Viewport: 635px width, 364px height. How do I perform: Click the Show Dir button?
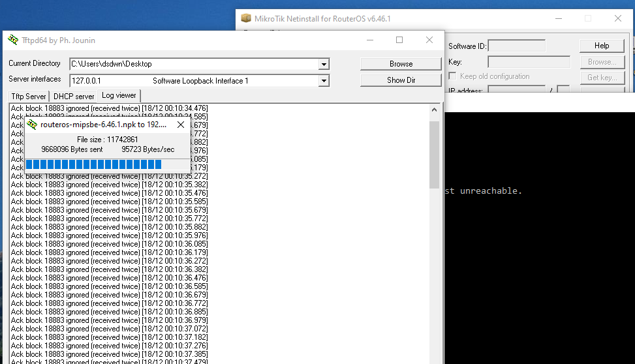click(401, 80)
